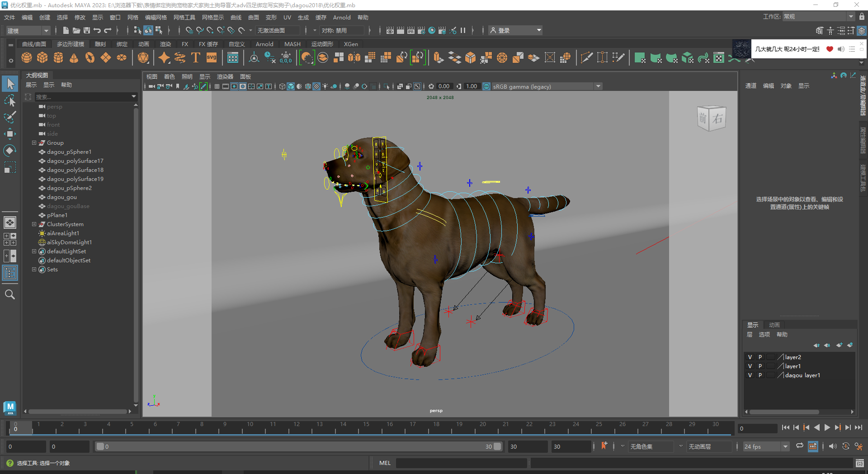The image size is (868, 474).
Task: Open the sRGB gamma (legacy) dropdown
Action: click(x=547, y=86)
